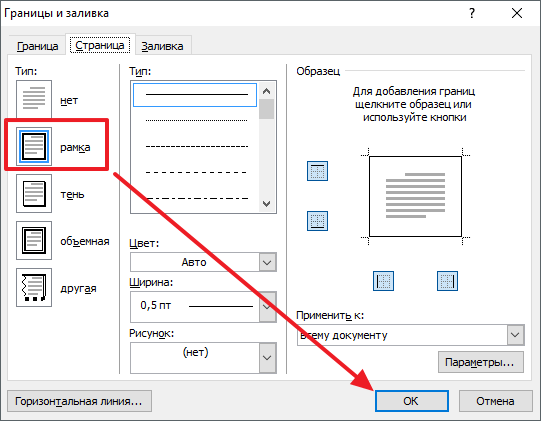Open the "Рисунок" art dropdown
Image resolution: width=541 pixels, height=421 pixels.
[203, 358]
